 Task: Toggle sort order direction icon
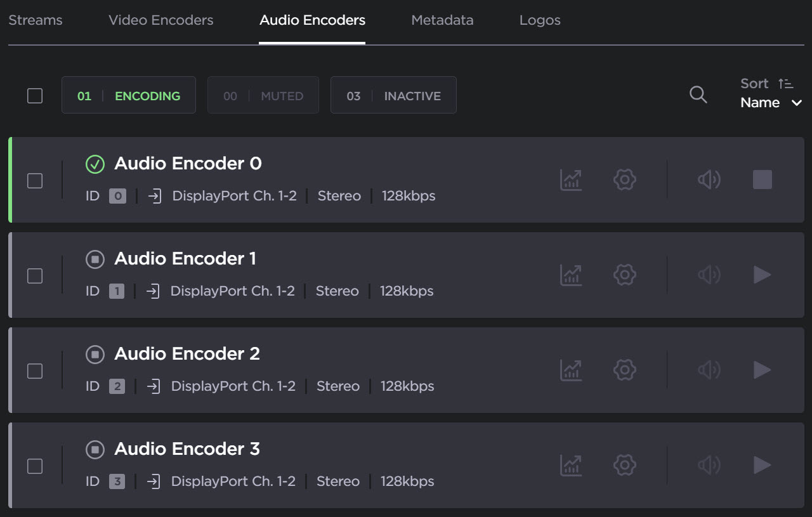786,83
